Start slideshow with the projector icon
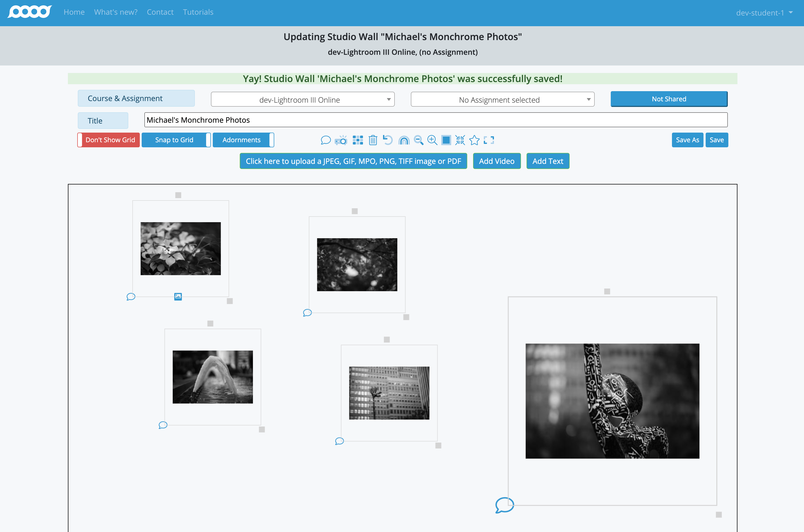 click(341, 140)
